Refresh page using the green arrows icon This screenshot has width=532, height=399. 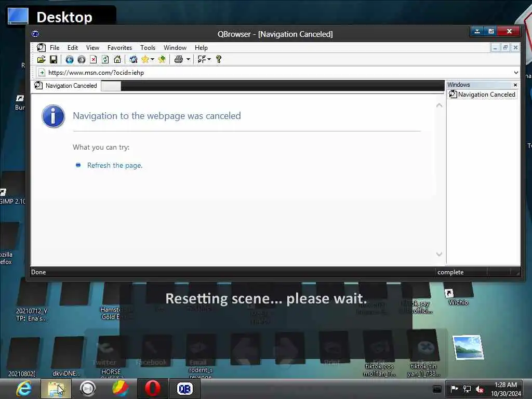(105, 60)
